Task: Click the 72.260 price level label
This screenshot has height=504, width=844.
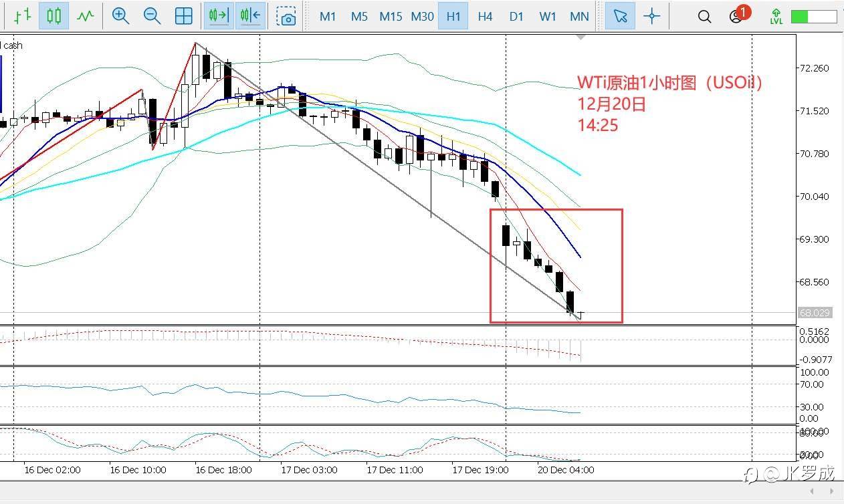Action: tap(814, 68)
